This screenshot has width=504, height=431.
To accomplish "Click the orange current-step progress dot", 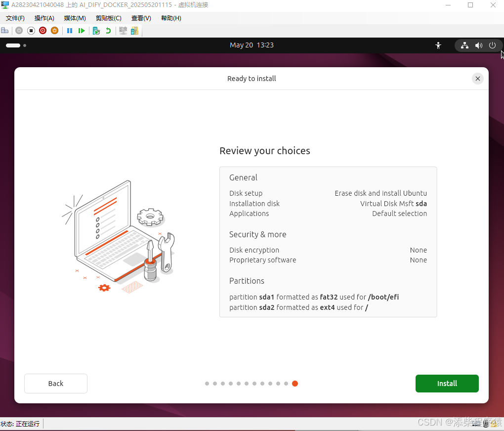I will click(x=295, y=384).
